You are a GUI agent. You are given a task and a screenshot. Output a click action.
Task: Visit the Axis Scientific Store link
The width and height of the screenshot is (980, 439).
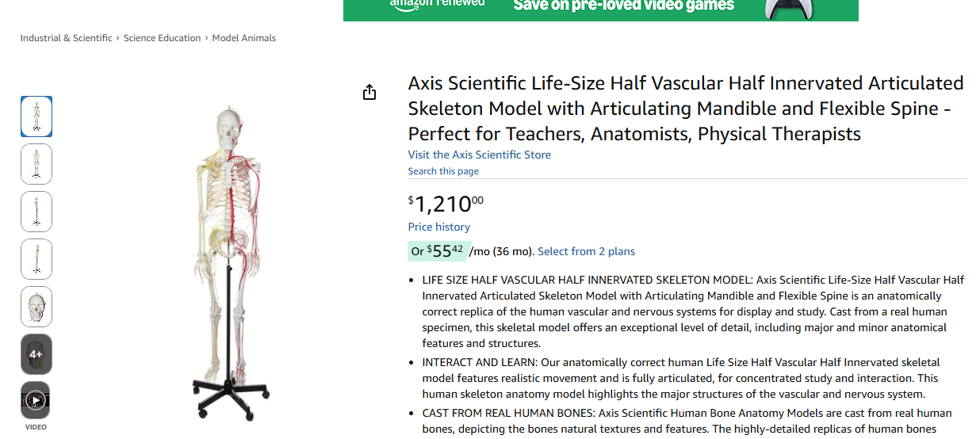pyautogui.click(x=479, y=155)
